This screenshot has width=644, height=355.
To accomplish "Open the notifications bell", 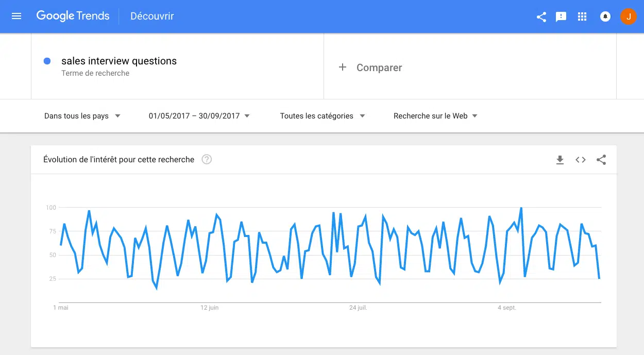I will pyautogui.click(x=605, y=16).
